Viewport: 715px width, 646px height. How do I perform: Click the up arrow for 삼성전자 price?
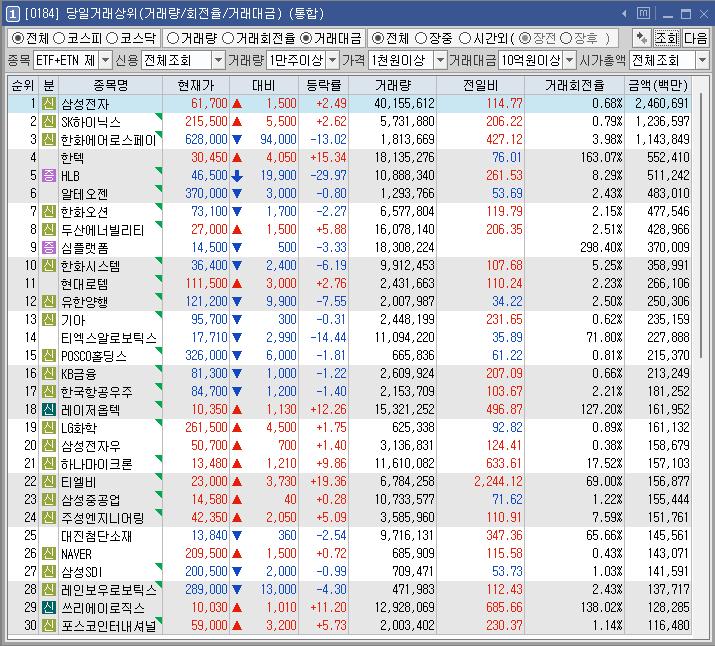click(237, 104)
